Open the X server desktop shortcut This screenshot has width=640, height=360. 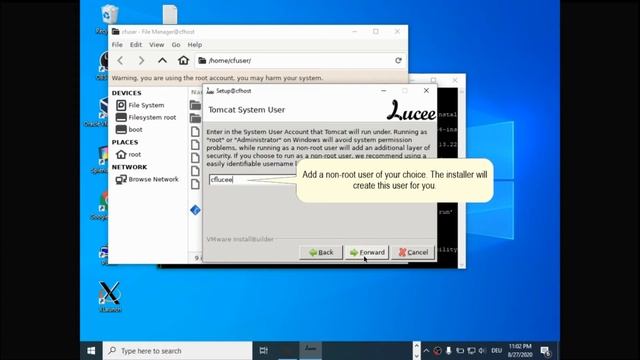tap(110, 296)
